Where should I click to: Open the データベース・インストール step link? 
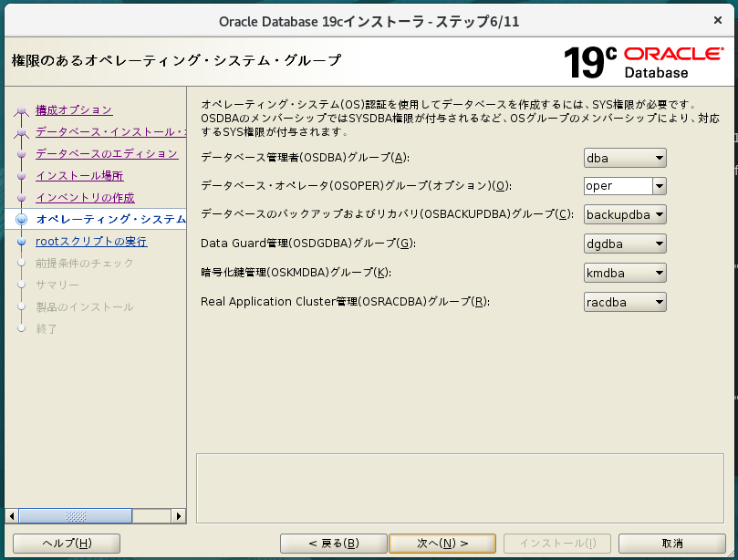110,131
